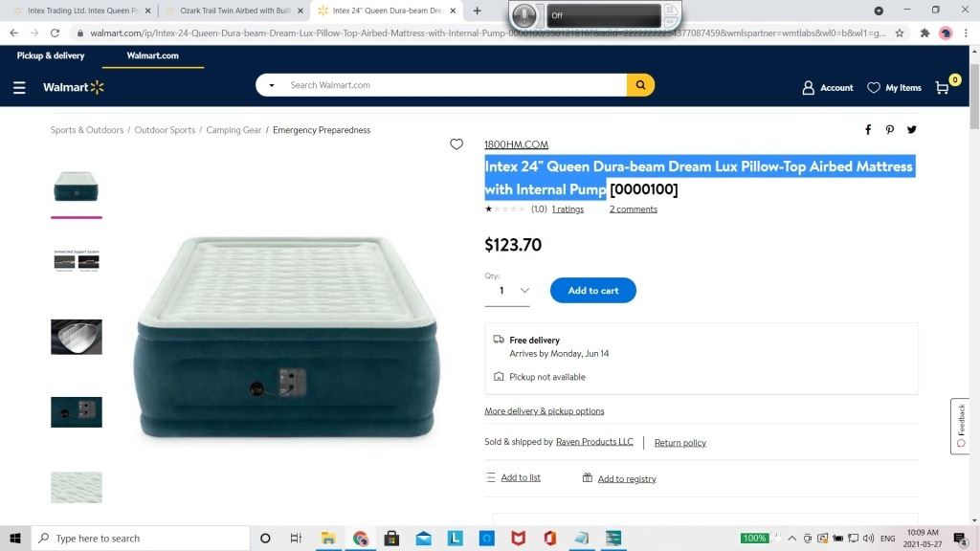Screen dimensions: 980x551
Task: Share product on Pinterest
Action: tap(889, 130)
